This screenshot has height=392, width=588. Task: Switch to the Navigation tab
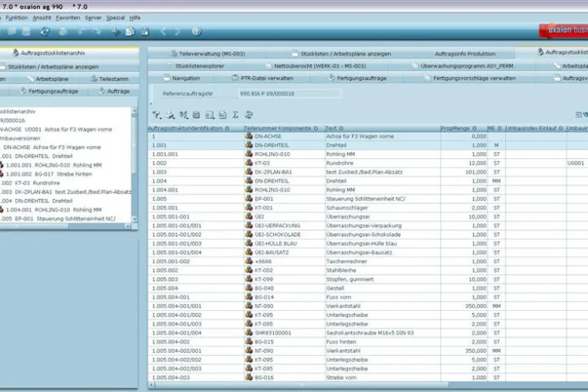[181, 78]
